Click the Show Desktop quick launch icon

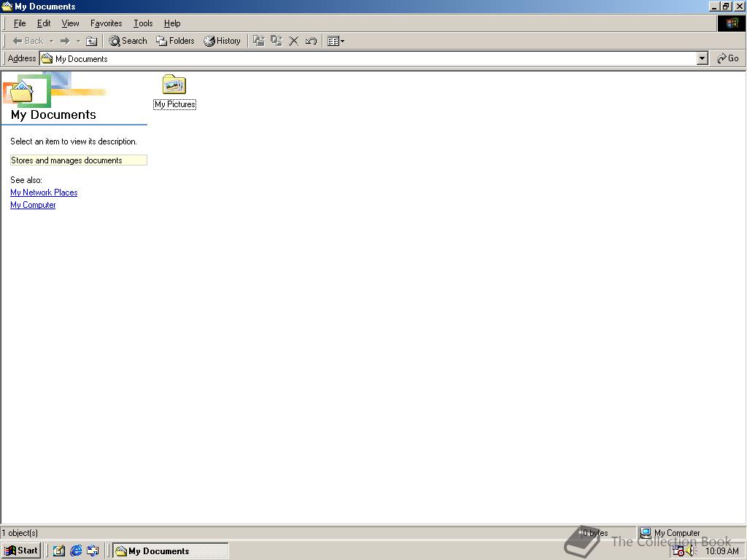click(58, 551)
